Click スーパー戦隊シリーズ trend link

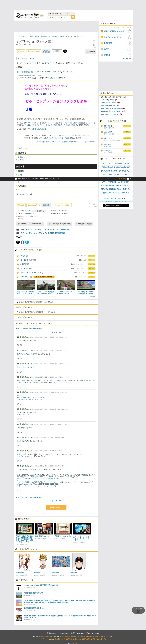108,106
